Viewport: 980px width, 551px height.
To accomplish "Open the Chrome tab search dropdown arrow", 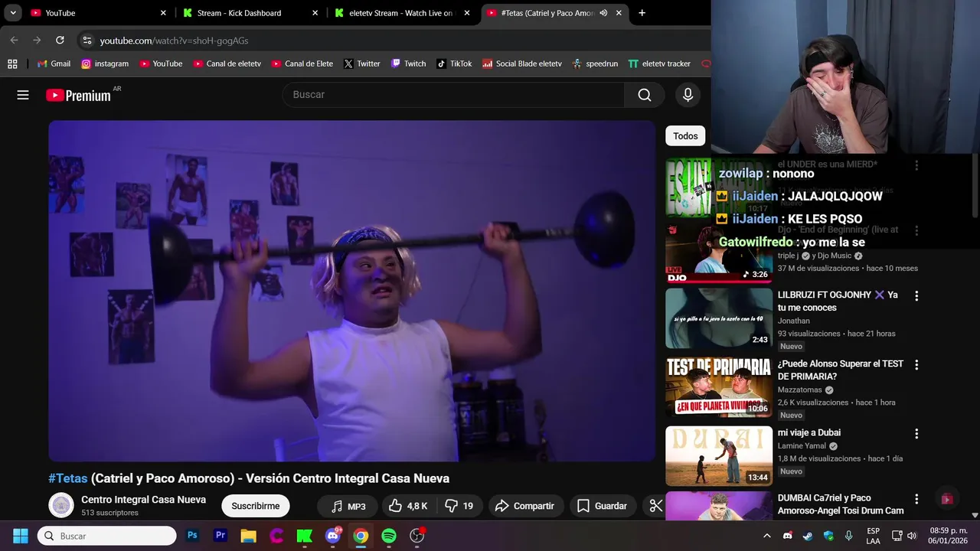I will pyautogui.click(x=13, y=13).
